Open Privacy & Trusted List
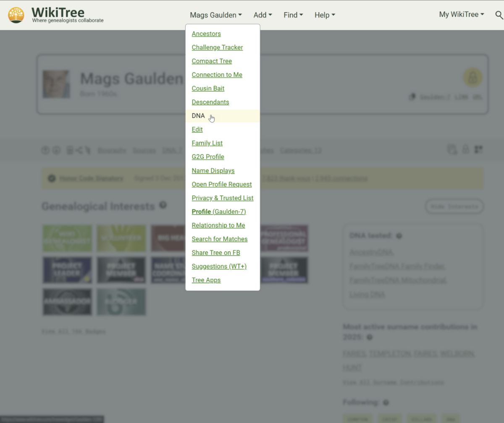Viewport: 504px width, 423px height. pos(223,198)
